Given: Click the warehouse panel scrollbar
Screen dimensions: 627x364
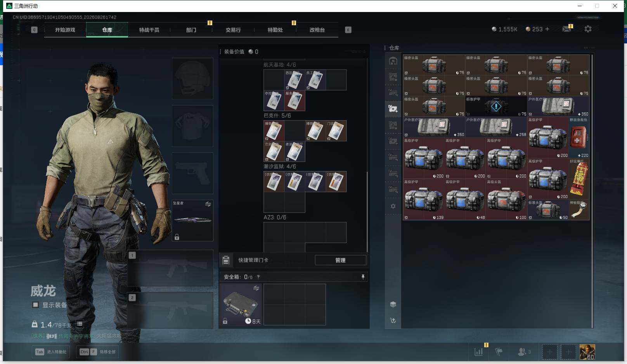Looking at the screenshot, I should [592, 191].
